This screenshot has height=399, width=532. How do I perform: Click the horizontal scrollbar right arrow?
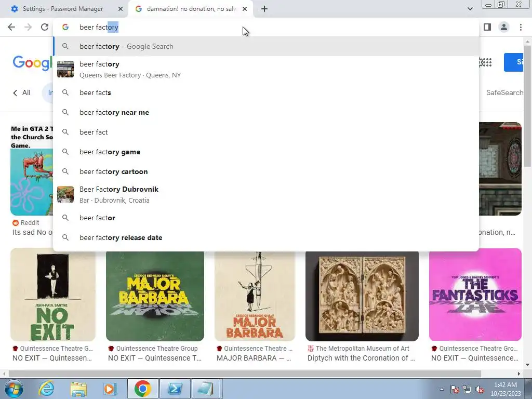[519, 374]
